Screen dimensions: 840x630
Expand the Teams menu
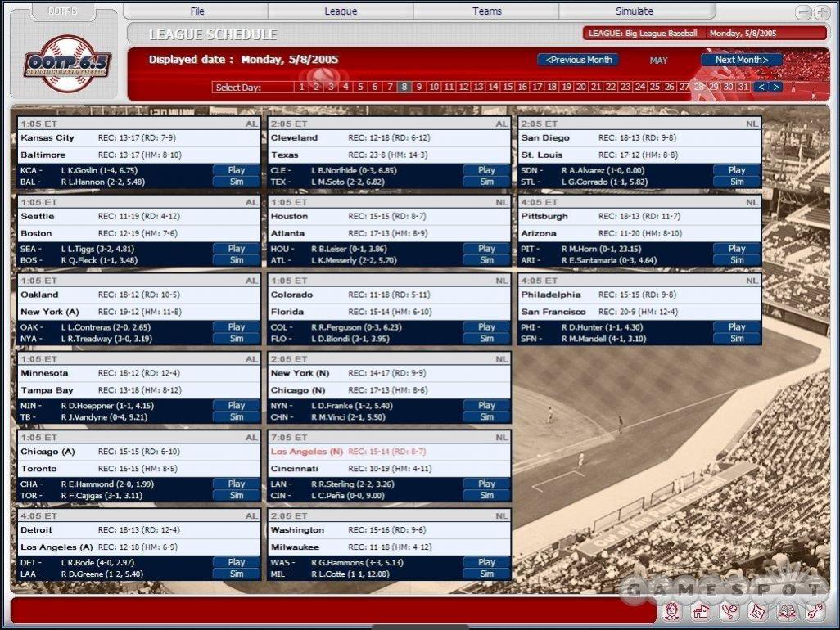coord(487,11)
